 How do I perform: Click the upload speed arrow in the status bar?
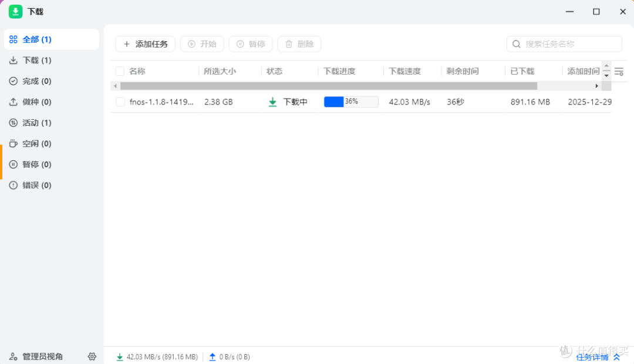pos(213,357)
